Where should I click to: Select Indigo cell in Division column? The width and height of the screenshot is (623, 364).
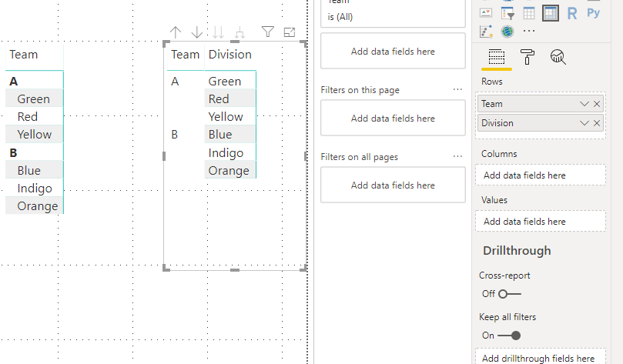click(230, 153)
